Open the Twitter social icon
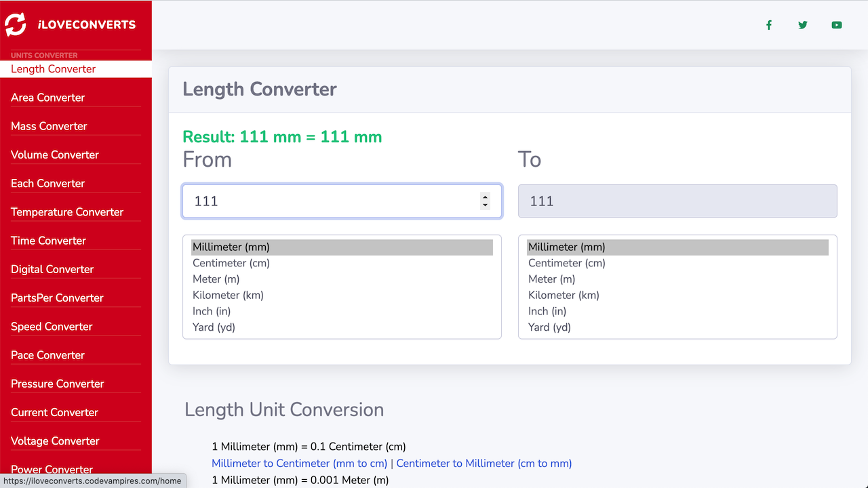The width and height of the screenshot is (868, 488). pyautogui.click(x=803, y=25)
